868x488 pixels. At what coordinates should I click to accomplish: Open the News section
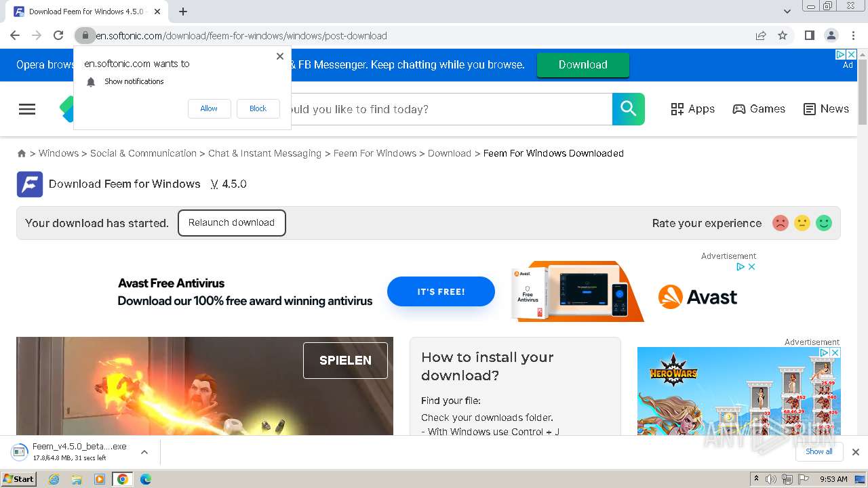click(826, 109)
